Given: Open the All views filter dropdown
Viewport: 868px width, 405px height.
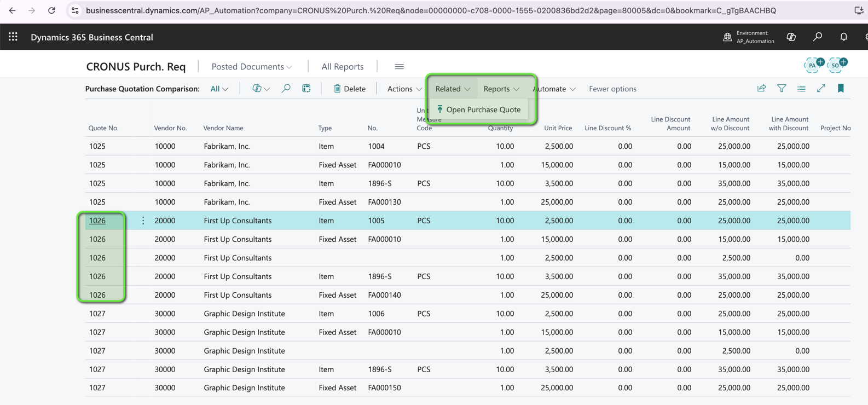Looking at the screenshot, I should pos(219,89).
